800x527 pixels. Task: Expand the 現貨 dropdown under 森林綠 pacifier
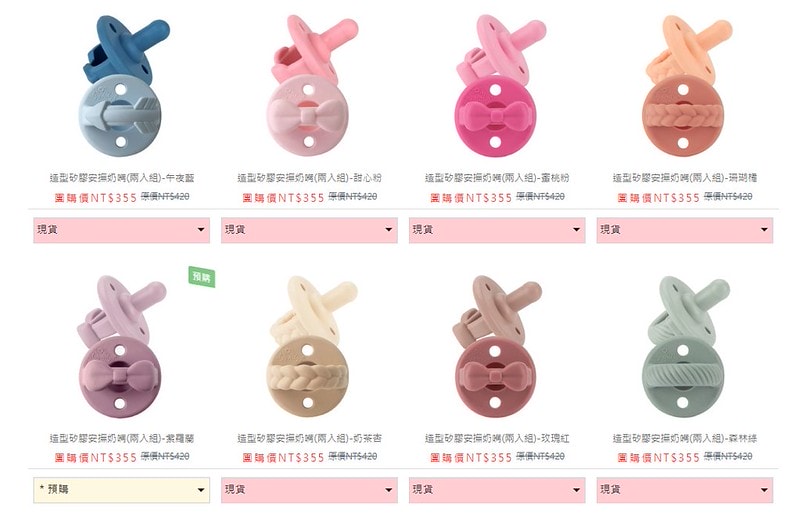(x=685, y=490)
